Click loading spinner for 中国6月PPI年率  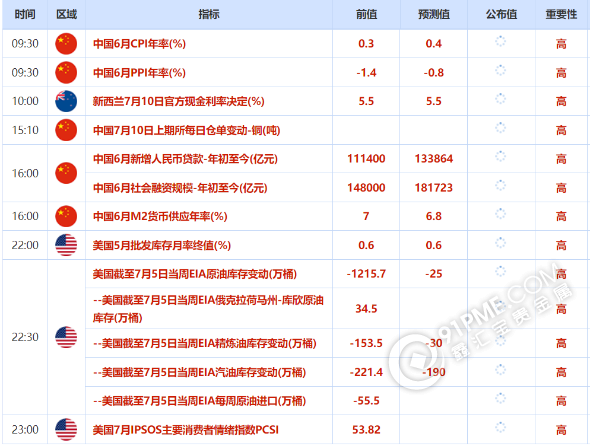[x=500, y=70]
